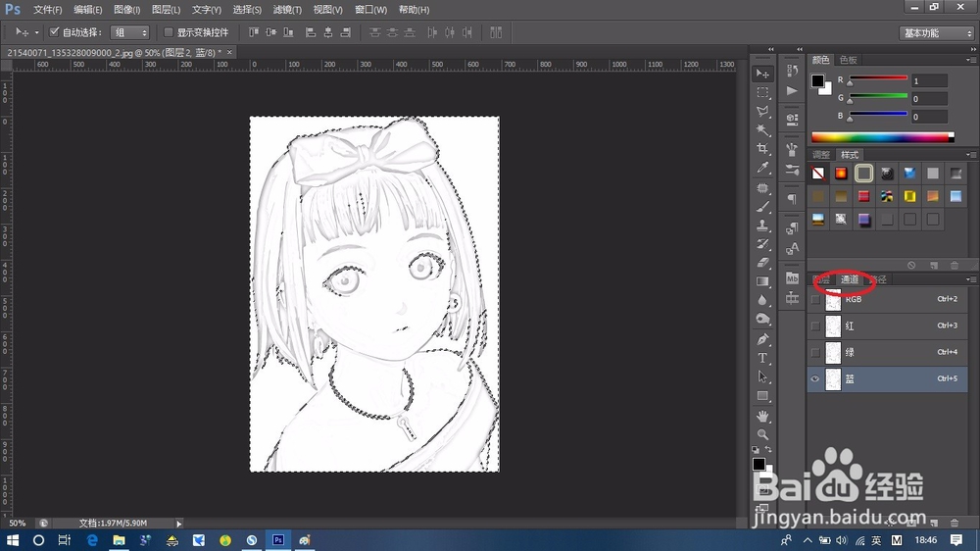Select the History Brush tool

[762, 244]
